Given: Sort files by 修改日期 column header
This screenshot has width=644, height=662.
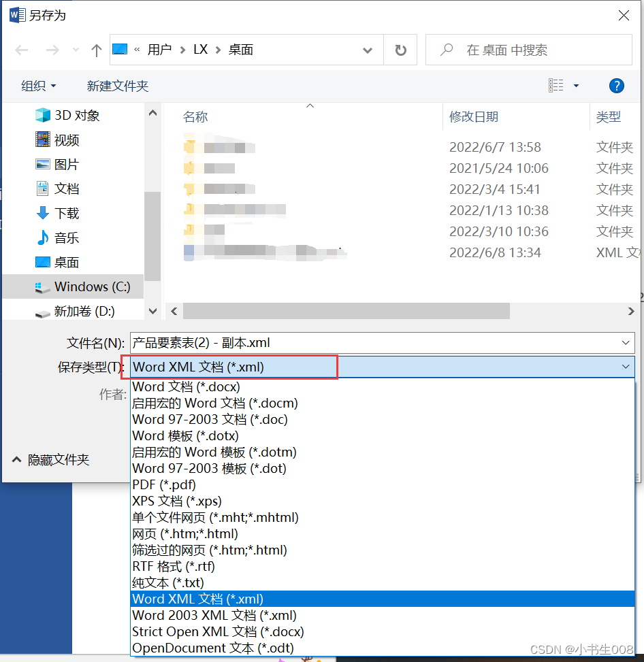Looking at the screenshot, I should (x=474, y=116).
